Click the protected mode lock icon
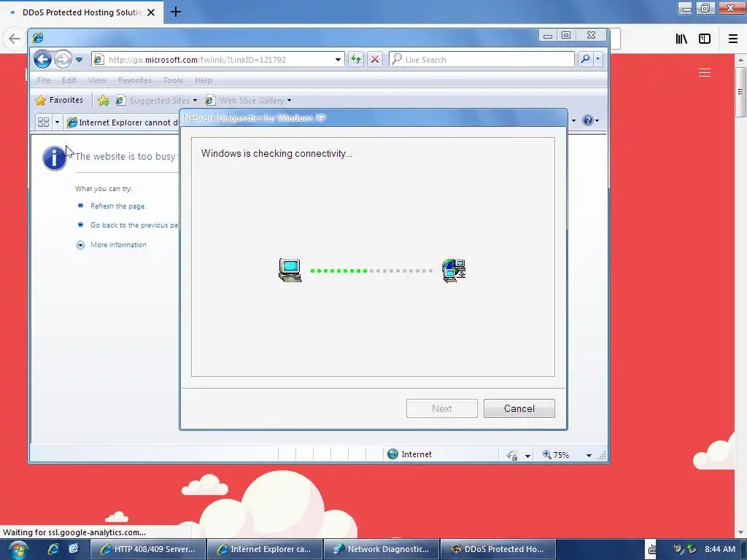This screenshot has height=560, width=747. coord(513,455)
